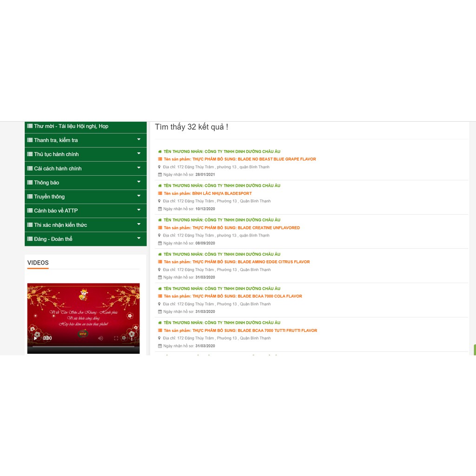Click the green tab at right edge

tap(475, 350)
